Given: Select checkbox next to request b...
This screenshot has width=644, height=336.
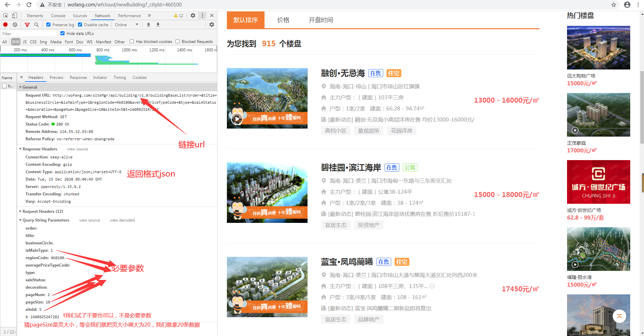Looking at the screenshot, I should click(x=4, y=86).
